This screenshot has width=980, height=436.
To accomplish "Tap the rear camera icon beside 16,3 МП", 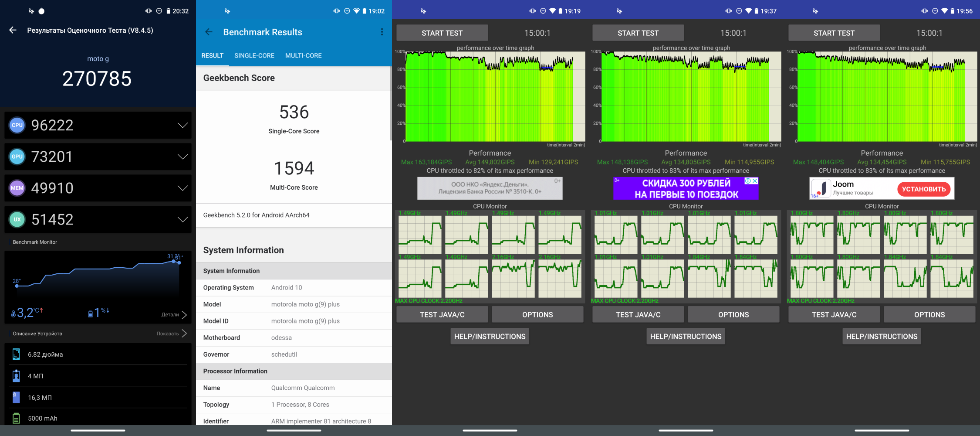I will pos(16,397).
